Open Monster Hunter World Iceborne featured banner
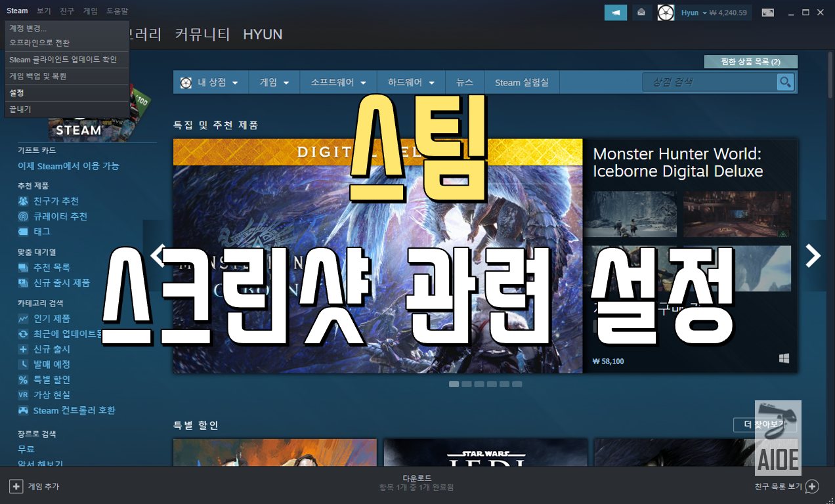Screen dimensions: 835x504 [x=377, y=256]
